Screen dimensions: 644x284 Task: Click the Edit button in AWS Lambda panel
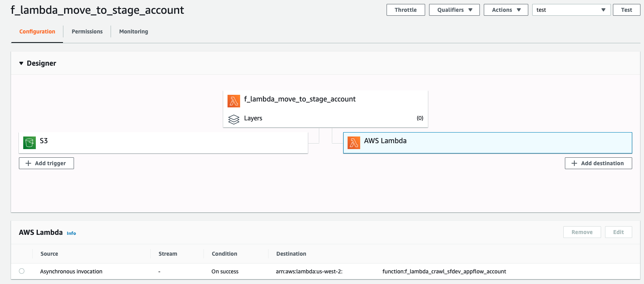pyautogui.click(x=618, y=232)
